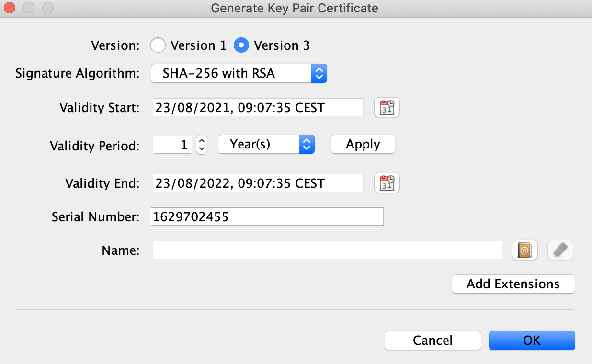Open the address book icon next to Name
592x364 pixels.
[524, 250]
